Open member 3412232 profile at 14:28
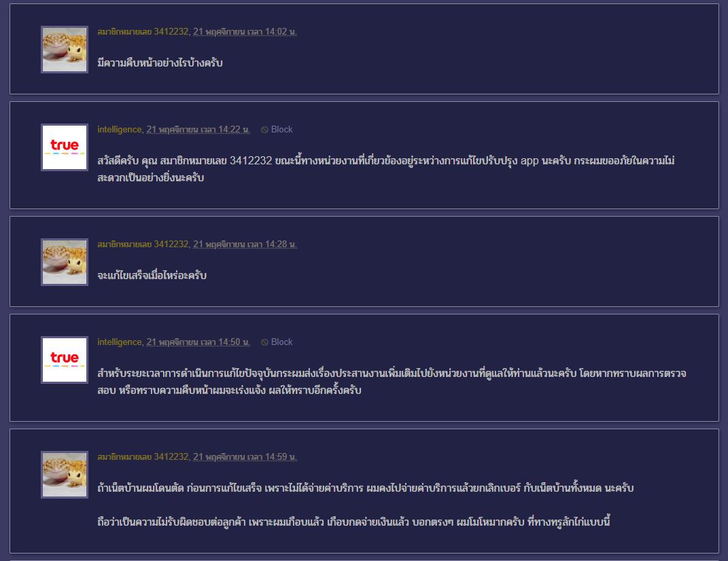Screen dimensions: 728x561 [143, 244]
